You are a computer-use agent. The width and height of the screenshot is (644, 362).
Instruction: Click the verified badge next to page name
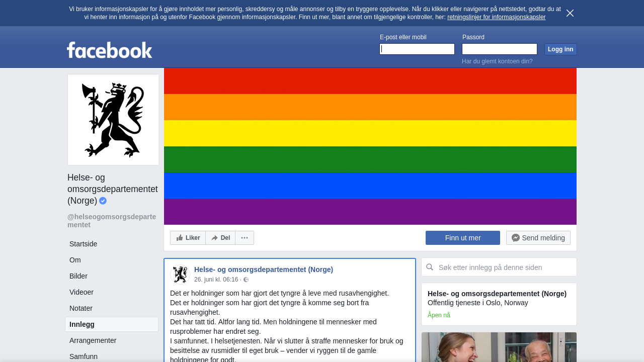pyautogui.click(x=103, y=201)
